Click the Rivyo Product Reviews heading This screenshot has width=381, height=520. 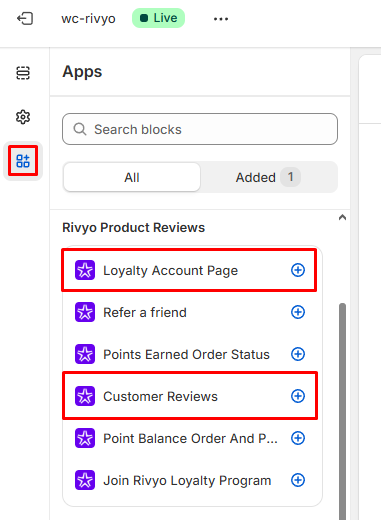click(x=133, y=228)
